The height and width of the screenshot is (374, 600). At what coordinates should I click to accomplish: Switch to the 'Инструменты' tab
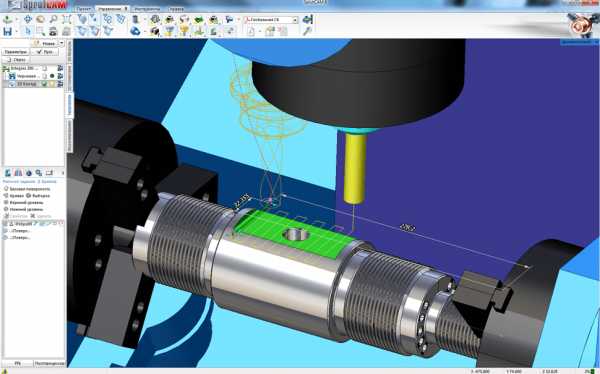click(x=147, y=8)
